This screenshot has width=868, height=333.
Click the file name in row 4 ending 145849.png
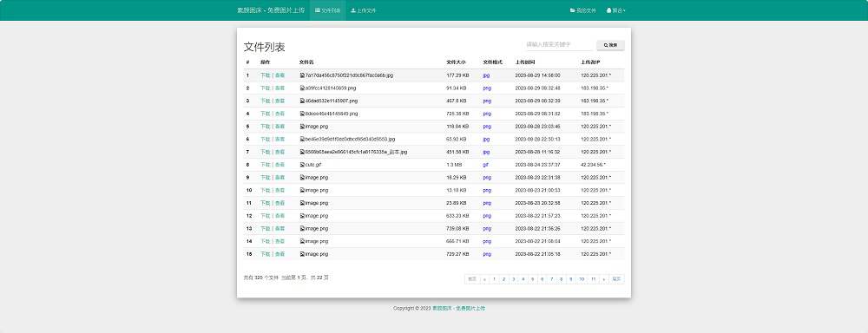pyautogui.click(x=332, y=114)
